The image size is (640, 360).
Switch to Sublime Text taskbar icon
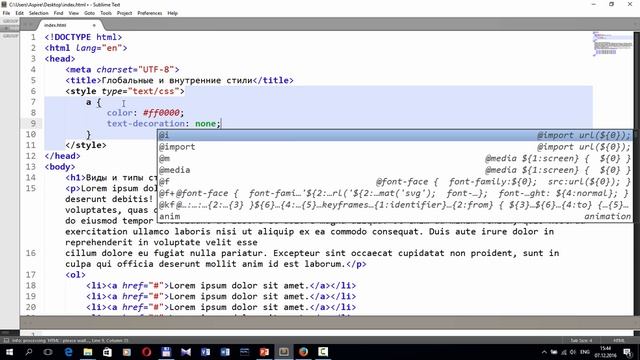point(284,352)
